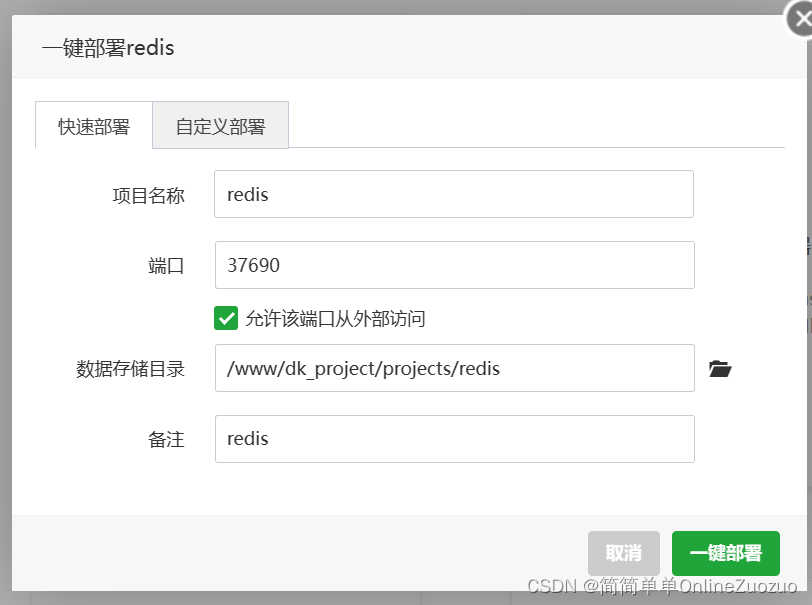The height and width of the screenshot is (605, 812).
Task: Click the 允许该端口从外部访问 label text
Action: 335,319
